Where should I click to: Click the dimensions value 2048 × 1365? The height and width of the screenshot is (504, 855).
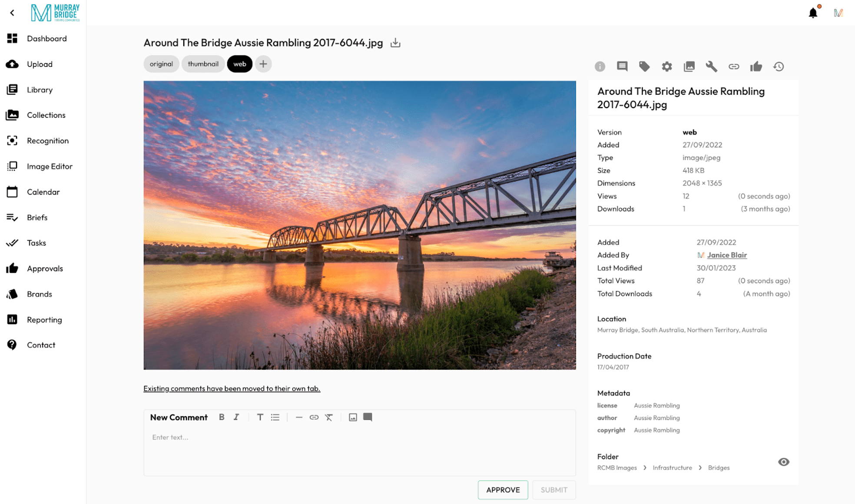[702, 183]
